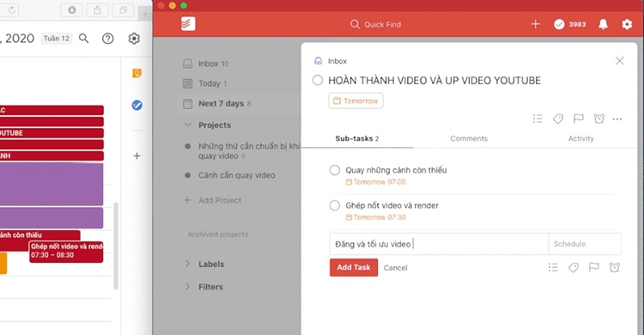Click the browser download icon
This screenshot has width=644, height=335.
click(72, 9)
